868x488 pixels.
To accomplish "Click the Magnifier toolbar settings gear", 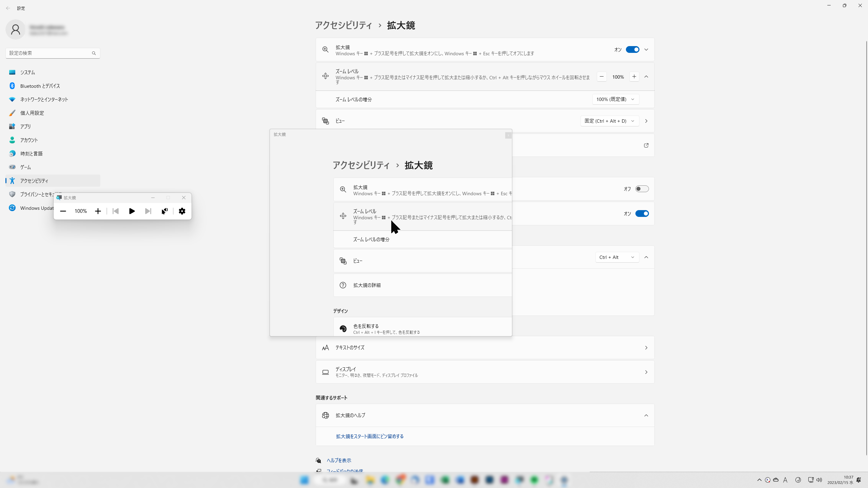I will click(x=182, y=211).
